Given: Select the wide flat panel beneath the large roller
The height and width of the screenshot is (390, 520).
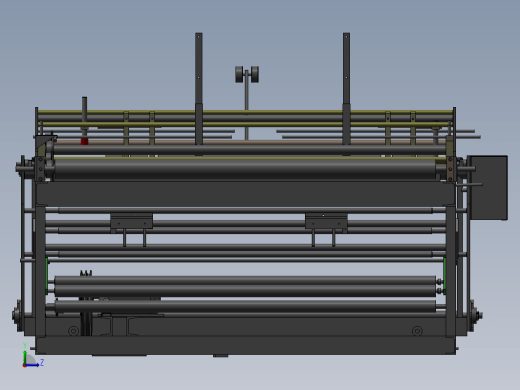Looking at the screenshot, I should [245, 193].
